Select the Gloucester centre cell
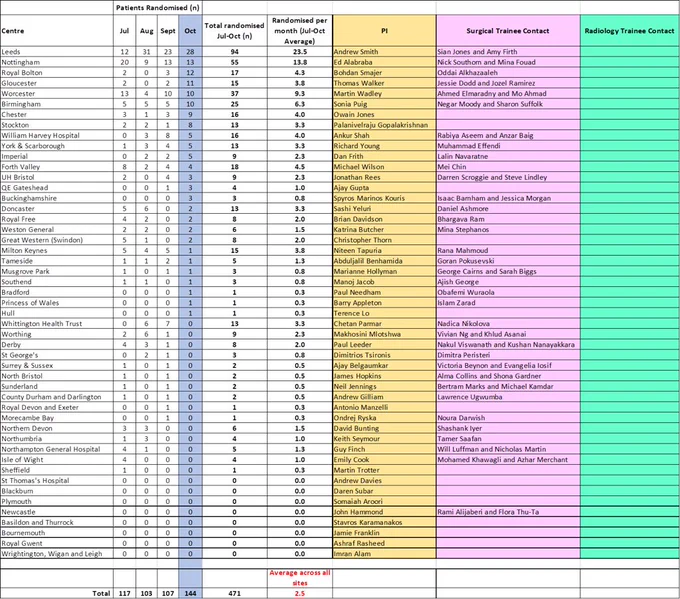Image resolution: width=680 pixels, height=599 pixels. (x=57, y=83)
